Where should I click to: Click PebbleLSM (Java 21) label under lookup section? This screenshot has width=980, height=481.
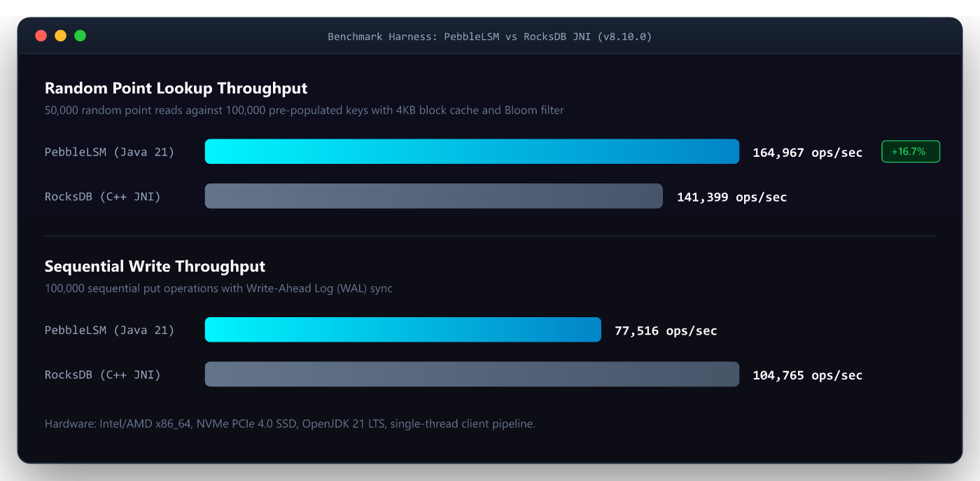[109, 152]
